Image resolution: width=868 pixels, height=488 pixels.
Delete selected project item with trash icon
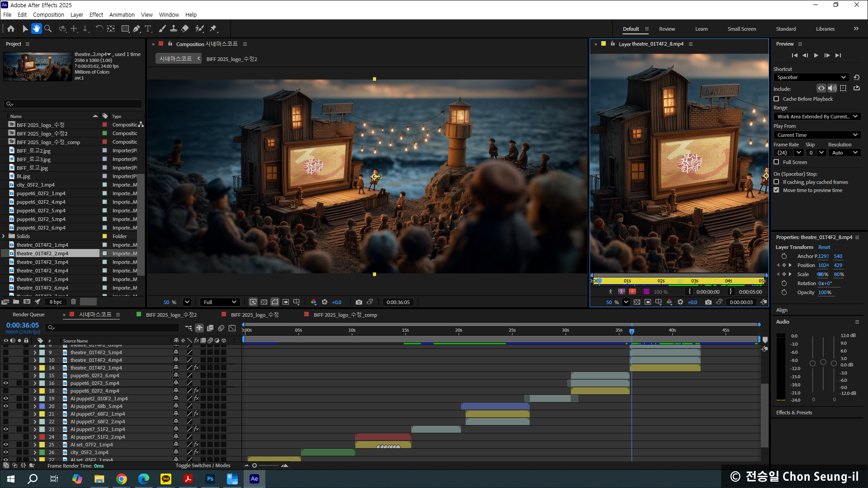point(73,301)
